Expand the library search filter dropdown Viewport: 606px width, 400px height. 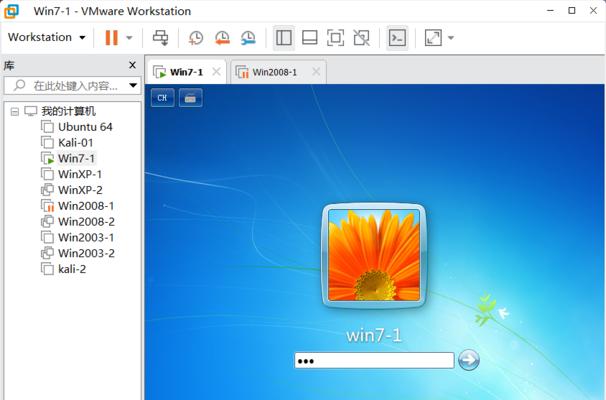[x=133, y=85]
